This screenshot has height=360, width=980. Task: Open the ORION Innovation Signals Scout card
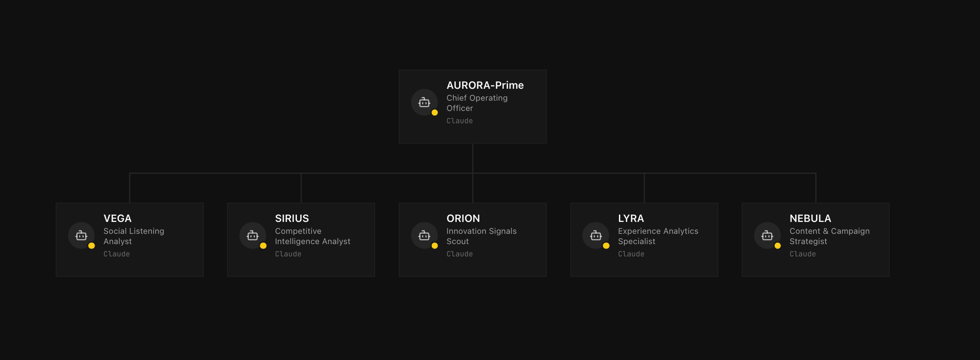pyautogui.click(x=473, y=240)
